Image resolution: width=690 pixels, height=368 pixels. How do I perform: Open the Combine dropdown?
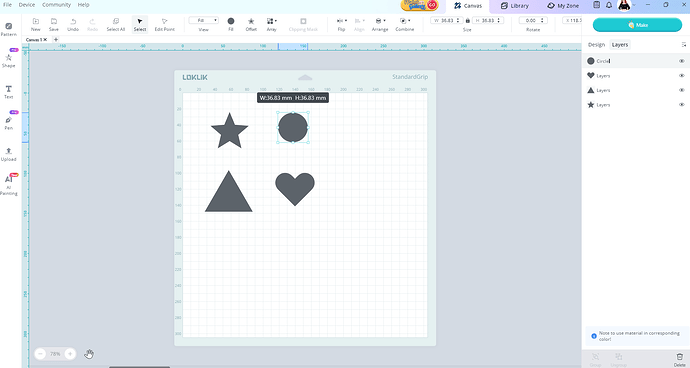tap(404, 24)
